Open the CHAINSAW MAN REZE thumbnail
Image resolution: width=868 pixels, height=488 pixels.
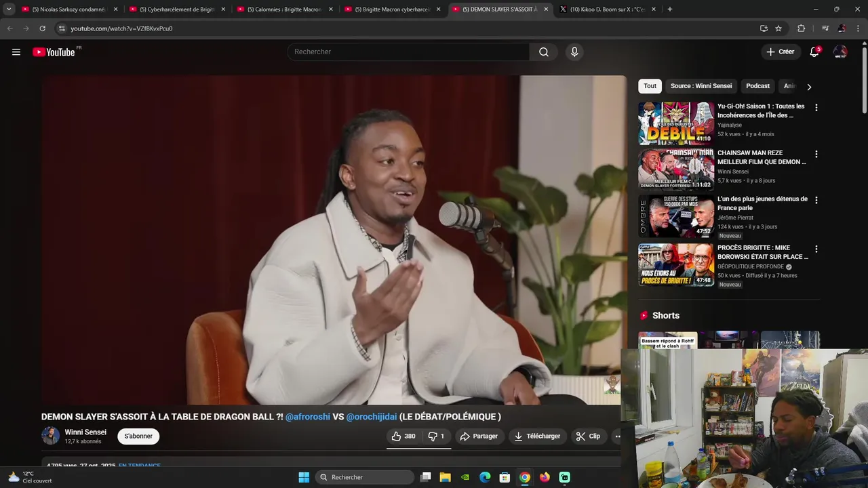click(x=676, y=169)
